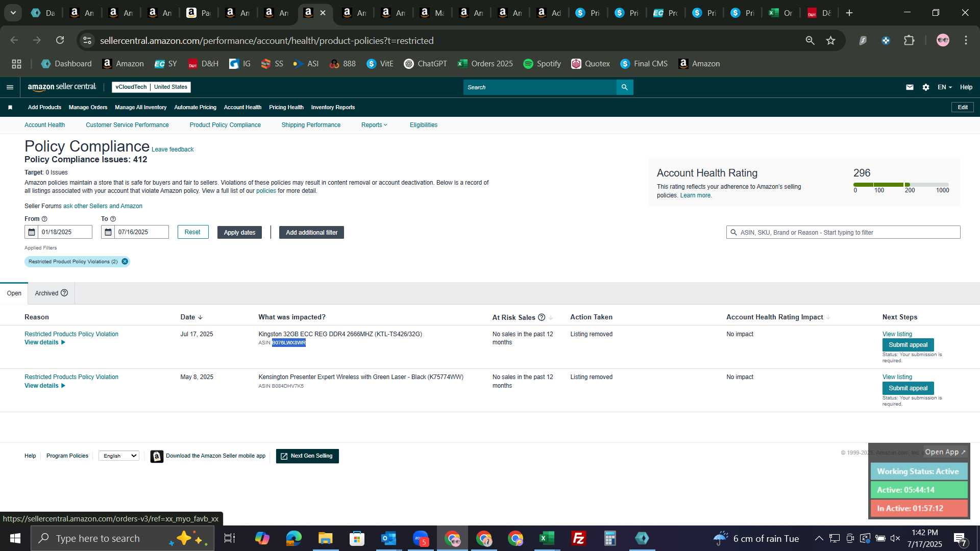Open the browser tab search dropdown
The width and height of the screenshot is (980, 551).
(13, 13)
